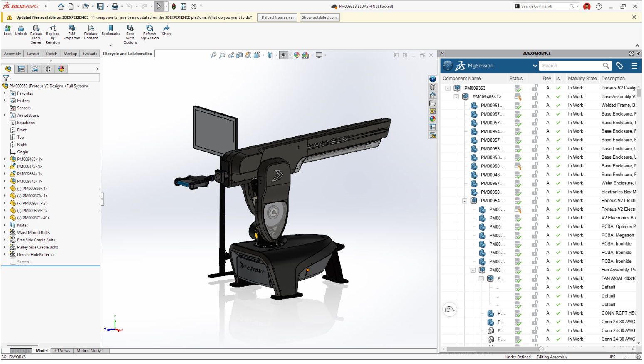Open PLM Properties
644x364 pixels.
click(x=72, y=28)
